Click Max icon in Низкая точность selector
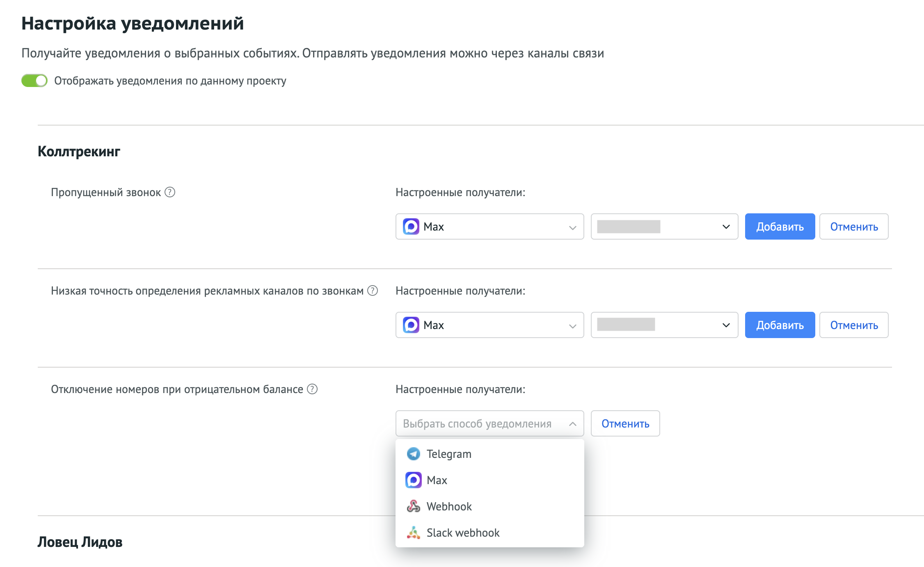The height and width of the screenshot is (567, 924). (411, 325)
